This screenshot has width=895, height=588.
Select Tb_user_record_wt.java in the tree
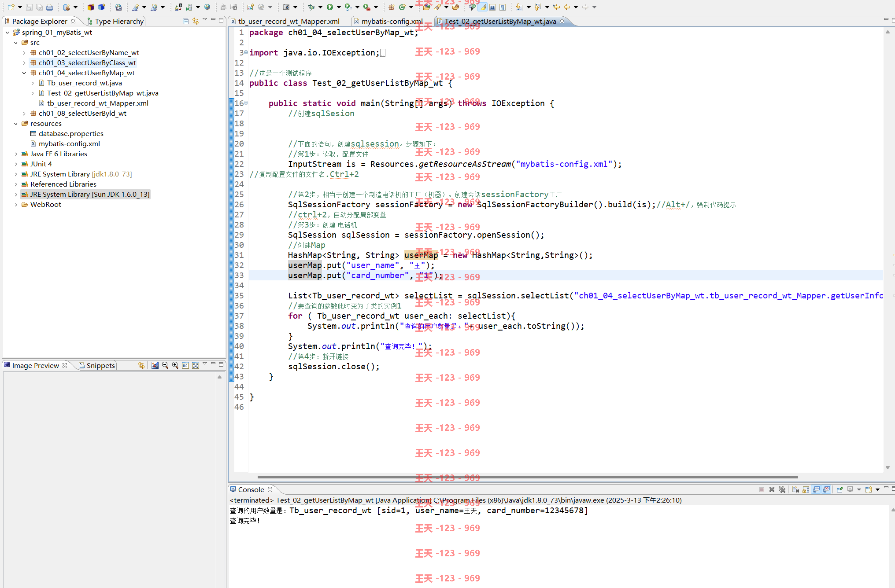(85, 83)
